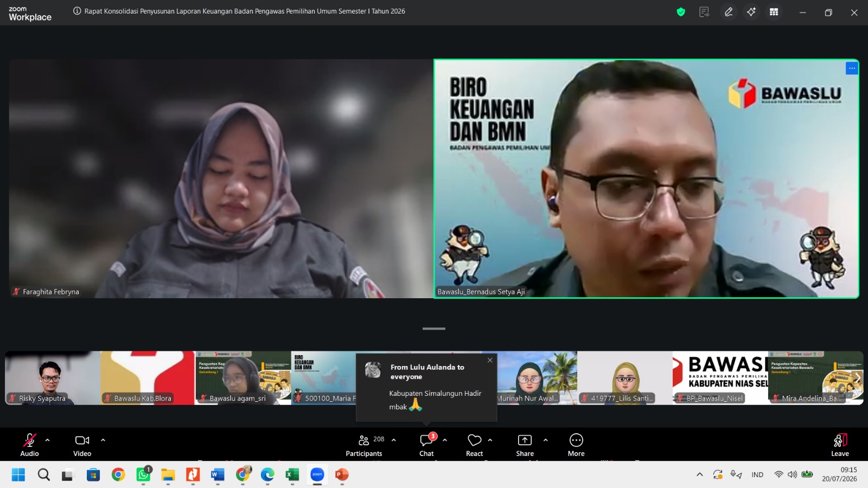Open chat message from Lulu Aulanda popup
The width and height of the screenshot is (868, 488).
coord(426,387)
